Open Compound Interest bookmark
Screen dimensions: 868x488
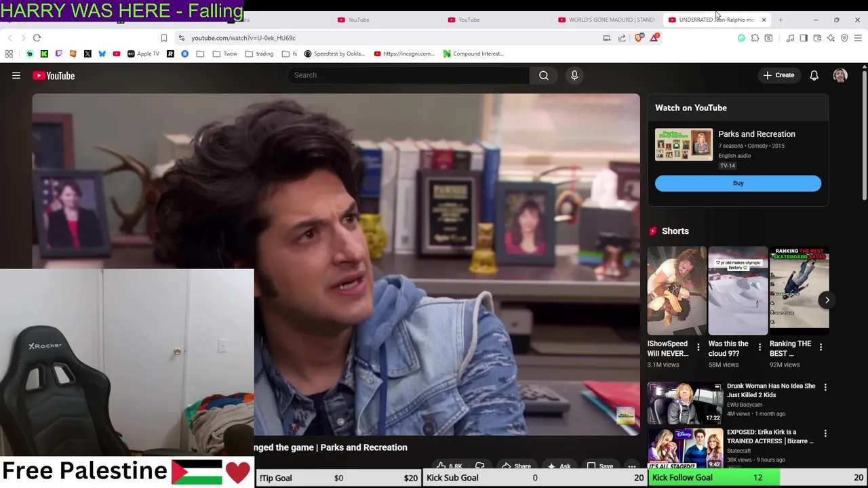coord(473,54)
